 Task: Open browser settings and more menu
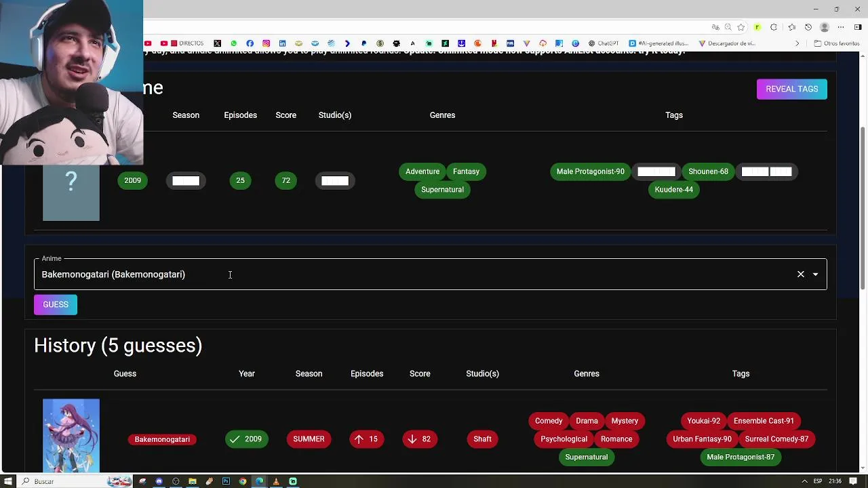point(841,27)
